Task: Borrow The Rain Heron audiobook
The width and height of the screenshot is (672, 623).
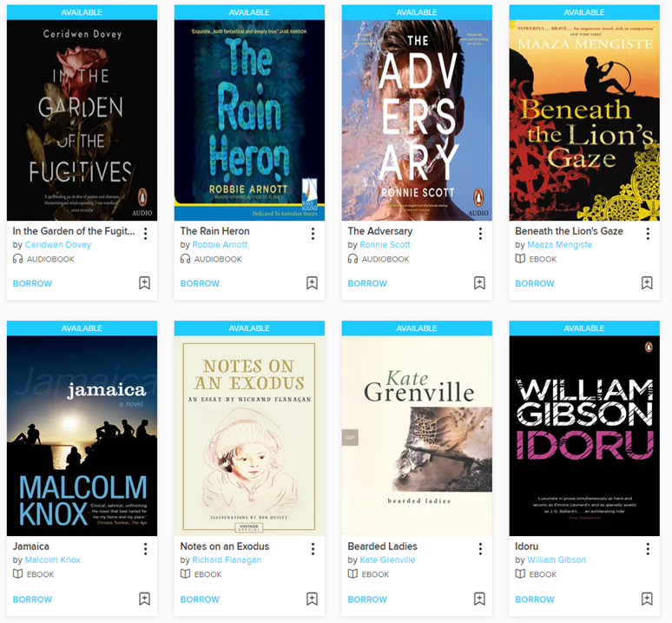Action: click(x=200, y=283)
